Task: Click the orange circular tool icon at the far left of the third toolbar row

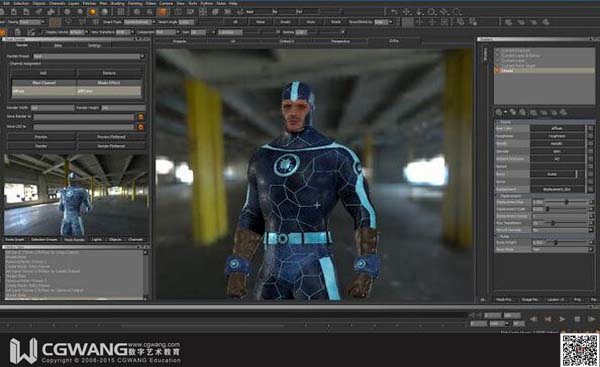Action: (2, 33)
